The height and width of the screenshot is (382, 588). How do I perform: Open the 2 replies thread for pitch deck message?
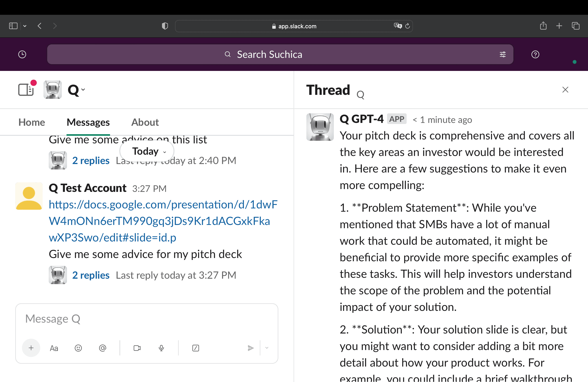pos(91,275)
